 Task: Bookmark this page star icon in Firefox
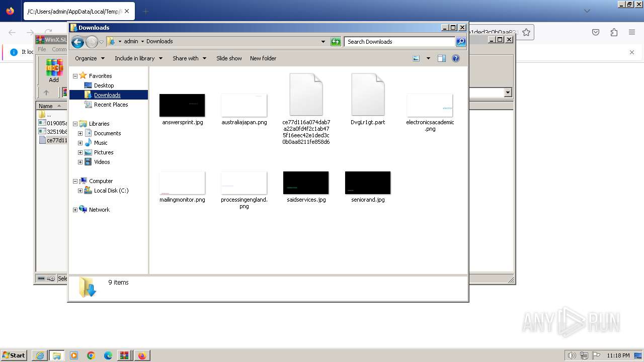(x=526, y=32)
